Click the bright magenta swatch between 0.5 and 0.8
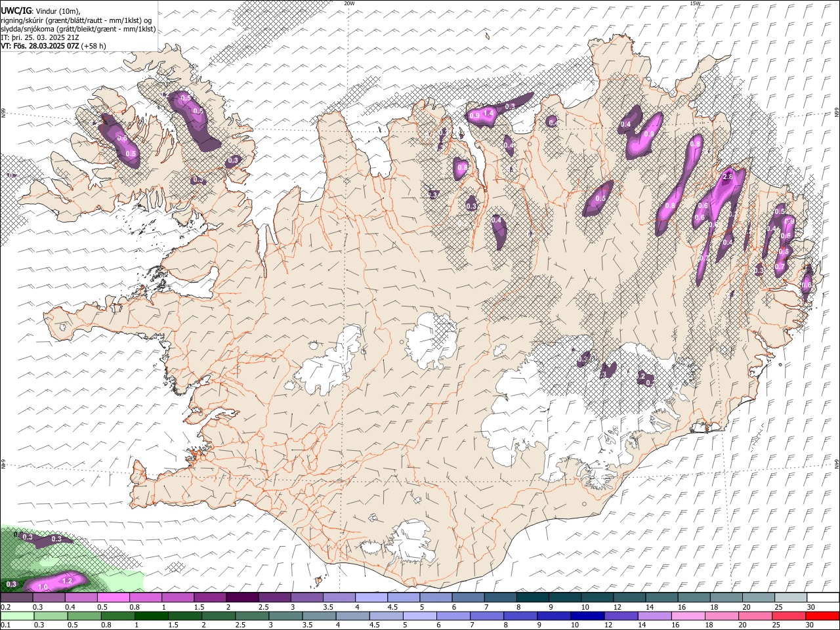840x630 pixels. pyautogui.click(x=113, y=598)
